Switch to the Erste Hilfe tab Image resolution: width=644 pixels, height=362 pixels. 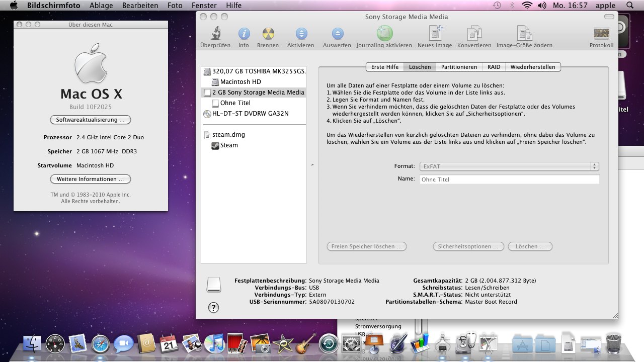(384, 67)
